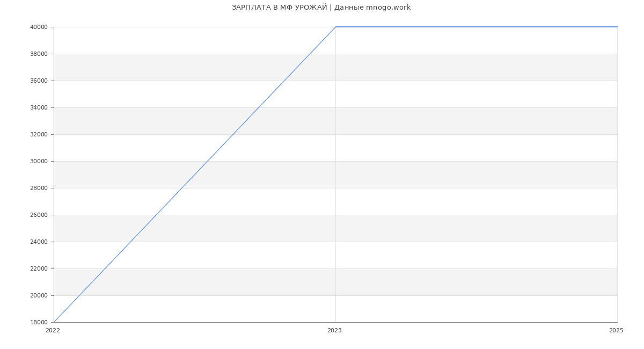644x349 pixels.
Task: Click the 2025 x-axis label
Action: coord(616,331)
